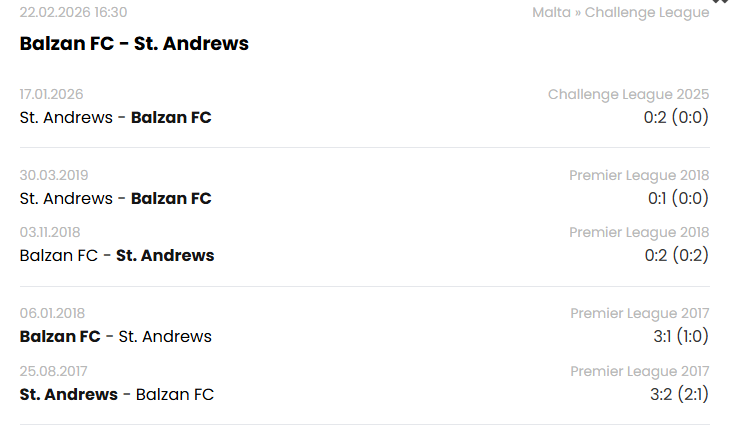The image size is (740, 435).
Task: Click the Malta » Challenge League breadcrumb
Action: click(x=620, y=13)
